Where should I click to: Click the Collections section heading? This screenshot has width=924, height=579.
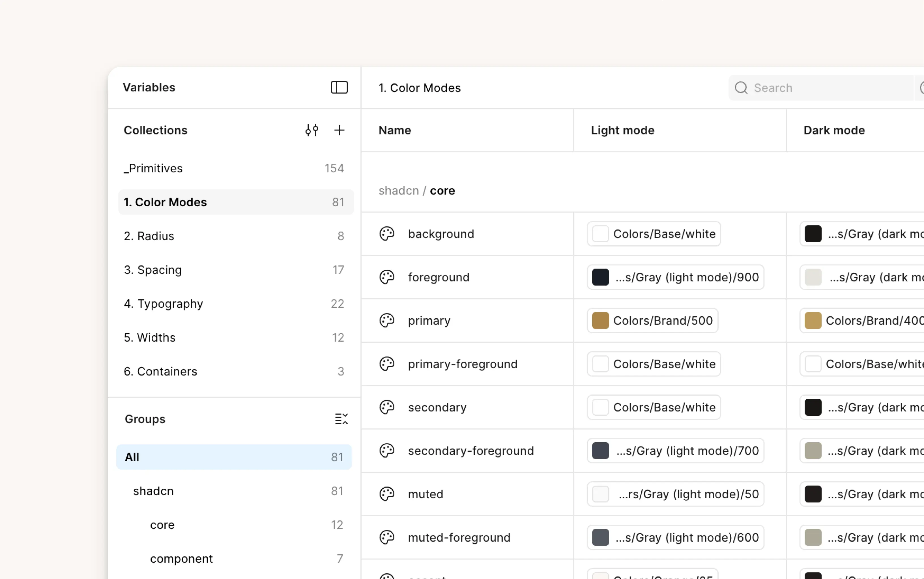coord(155,130)
